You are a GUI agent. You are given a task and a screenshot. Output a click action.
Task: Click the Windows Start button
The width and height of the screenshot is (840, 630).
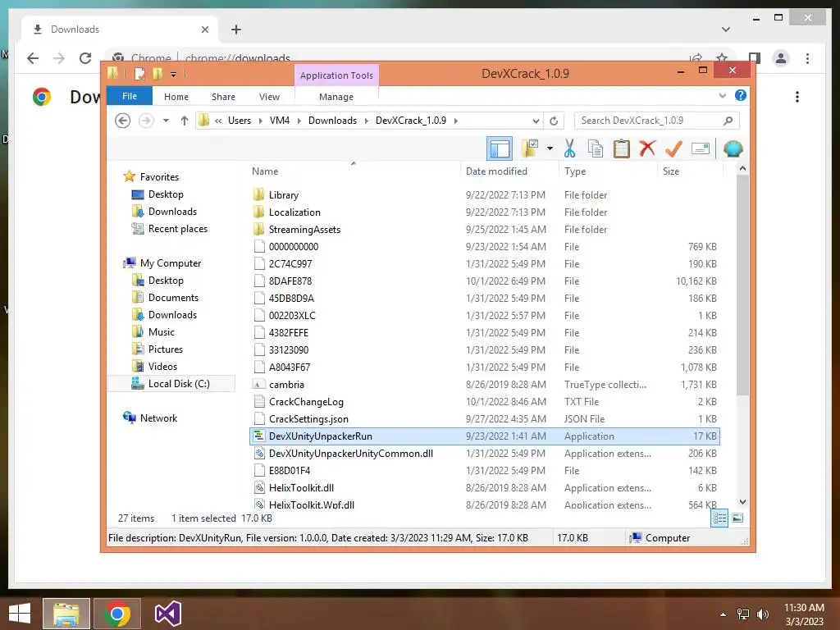point(20,614)
